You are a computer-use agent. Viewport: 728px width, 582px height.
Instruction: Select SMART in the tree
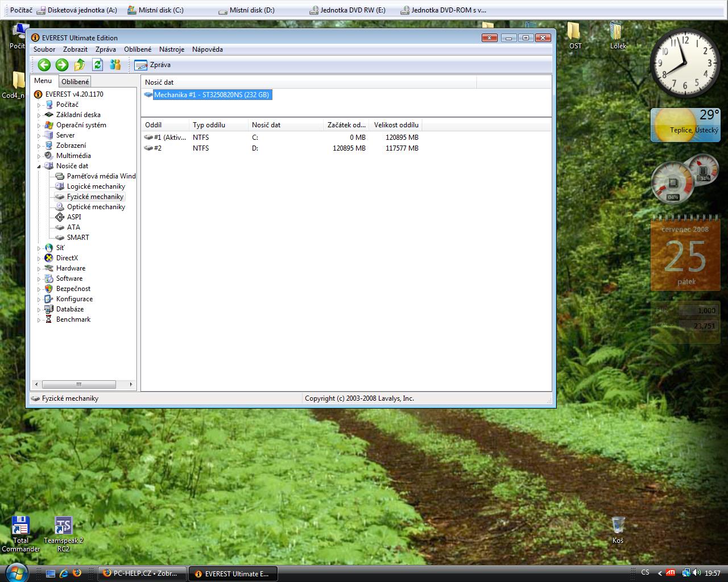tap(77, 238)
